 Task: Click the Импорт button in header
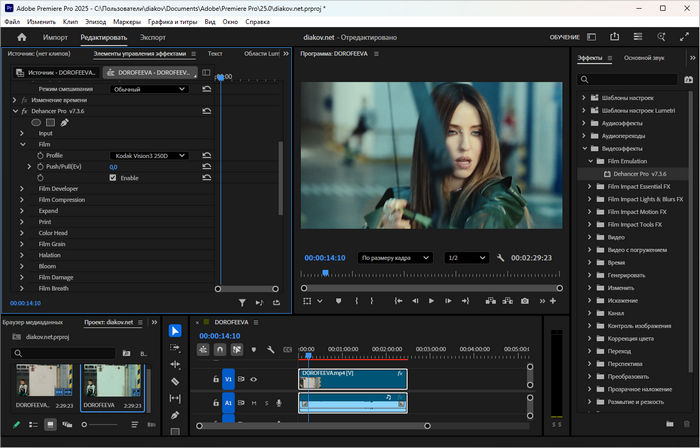pos(55,37)
